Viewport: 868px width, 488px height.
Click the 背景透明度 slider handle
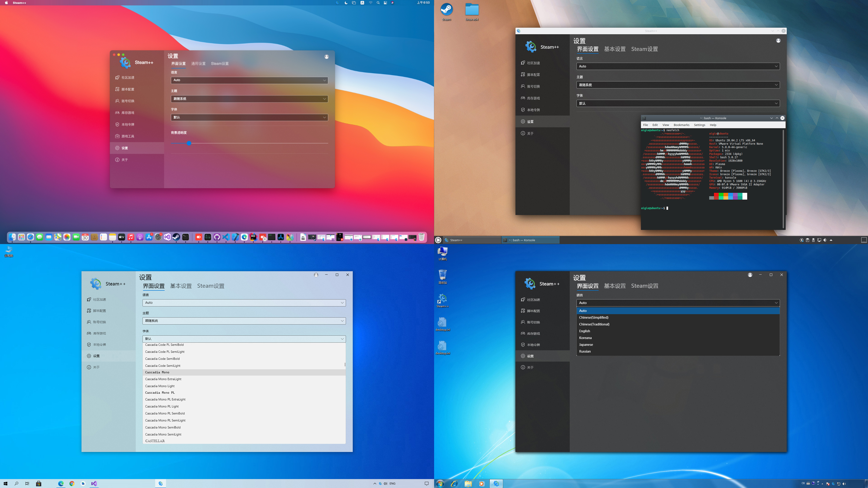tap(189, 143)
